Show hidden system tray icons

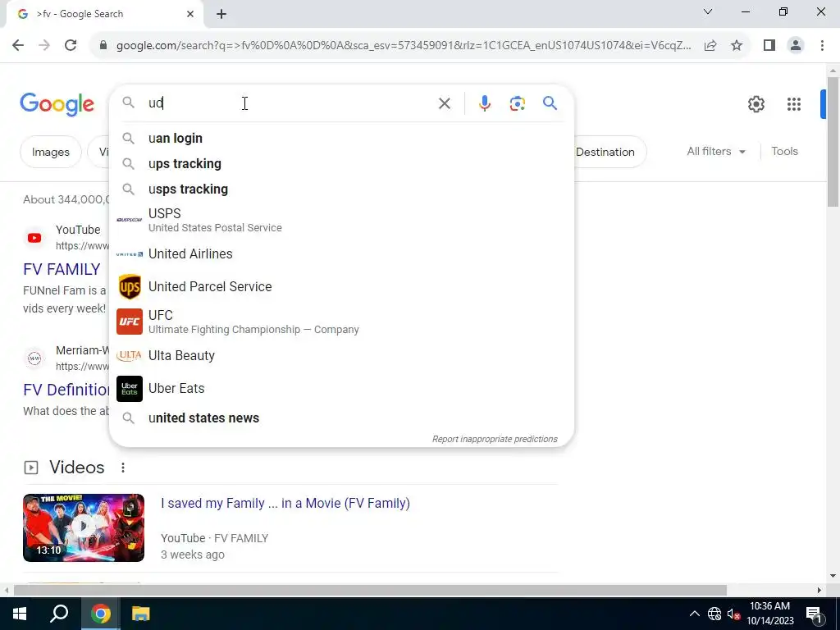(694, 614)
